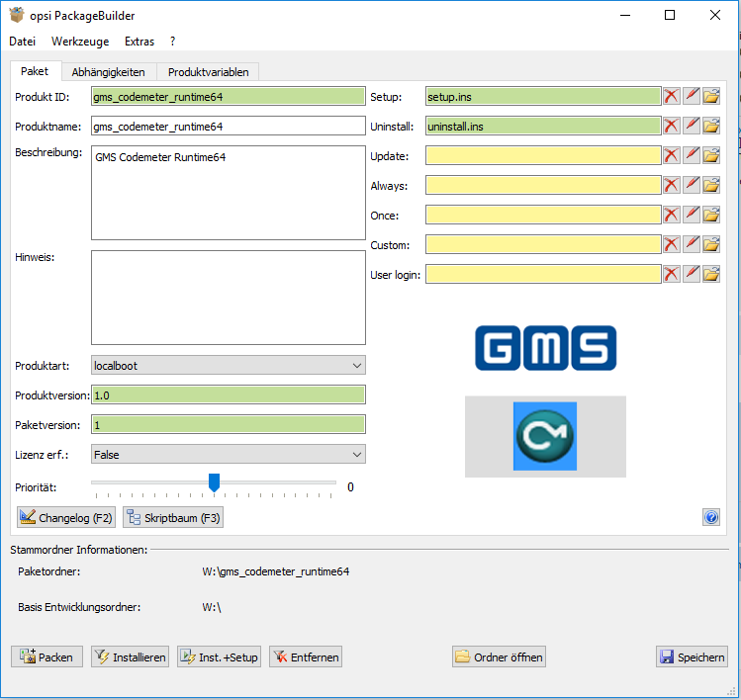Click the GMS logo image
Viewport: 741px width, 700px height.
click(x=546, y=348)
